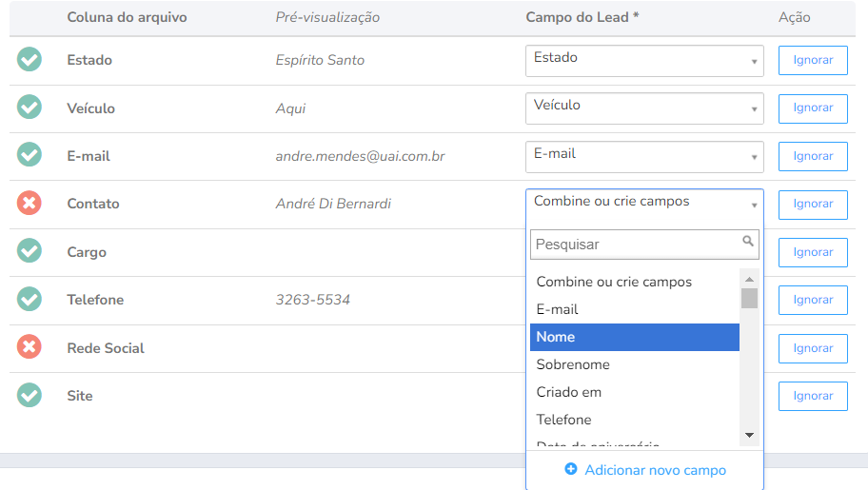Click the magnifier icon in Pesquisar box

click(748, 242)
